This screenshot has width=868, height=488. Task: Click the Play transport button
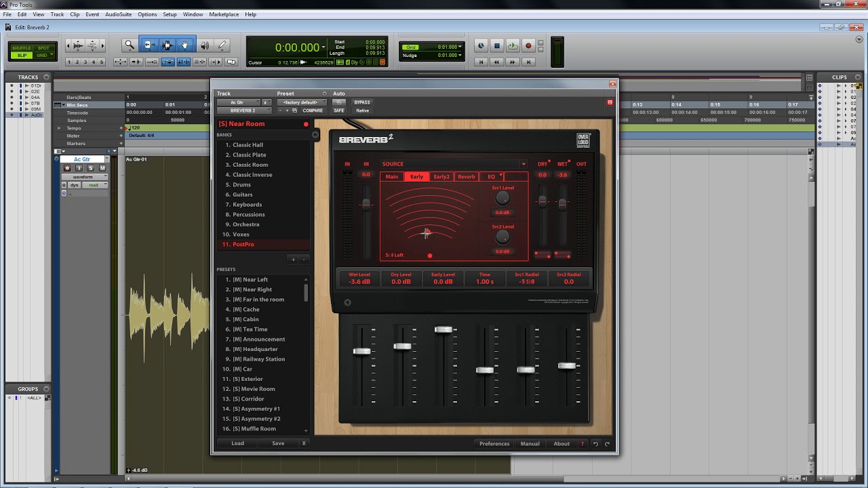coord(512,46)
